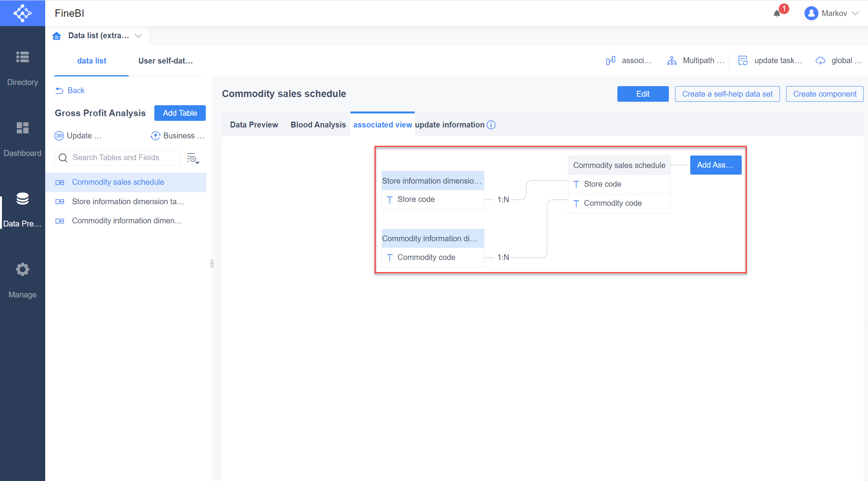
Task: Click the Store information dimension header in diagram
Action: (x=433, y=181)
